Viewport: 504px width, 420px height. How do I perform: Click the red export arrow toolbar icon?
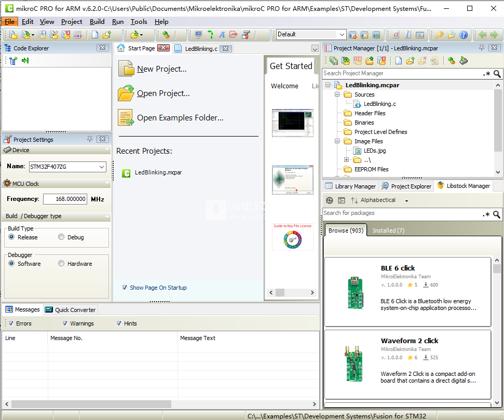click(x=234, y=34)
